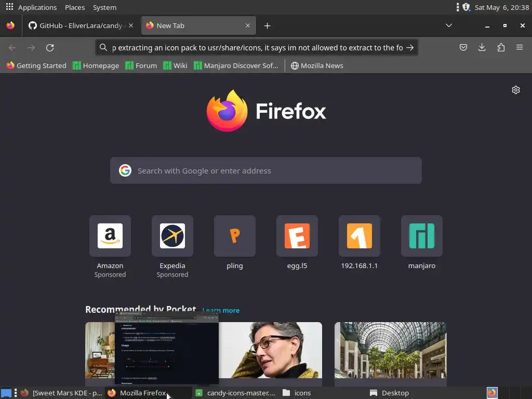Image resolution: width=532 pixels, height=399 pixels.
Task: Switch to candy-icons-master taskbar window
Action: [236, 393]
